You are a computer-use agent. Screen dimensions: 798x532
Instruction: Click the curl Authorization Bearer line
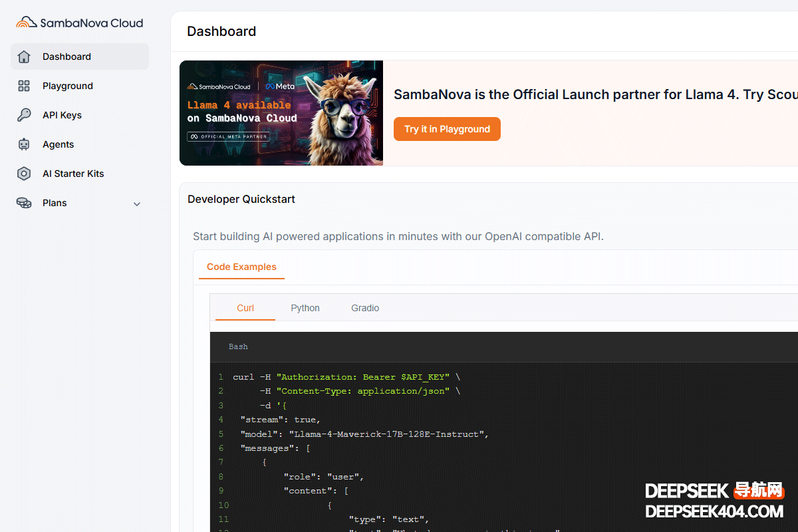click(346, 377)
